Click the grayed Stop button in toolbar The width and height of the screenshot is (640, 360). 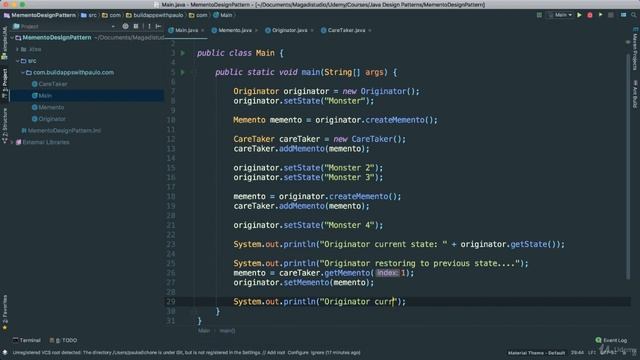(x=611, y=15)
